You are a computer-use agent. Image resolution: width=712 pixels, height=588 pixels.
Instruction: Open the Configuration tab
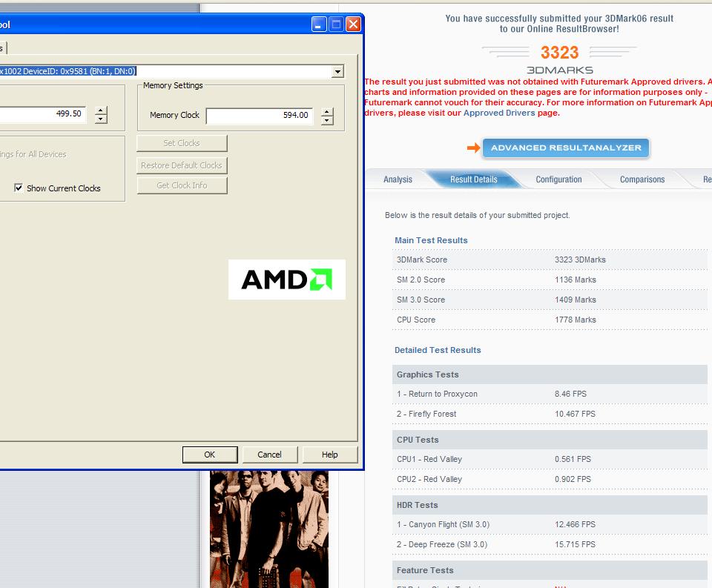click(558, 179)
